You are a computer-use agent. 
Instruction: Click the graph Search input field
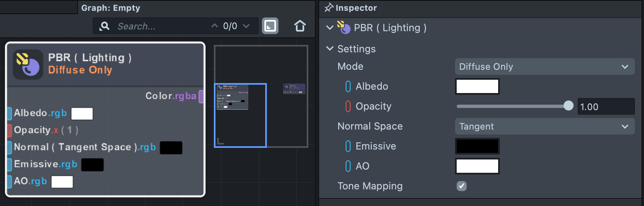[162, 26]
